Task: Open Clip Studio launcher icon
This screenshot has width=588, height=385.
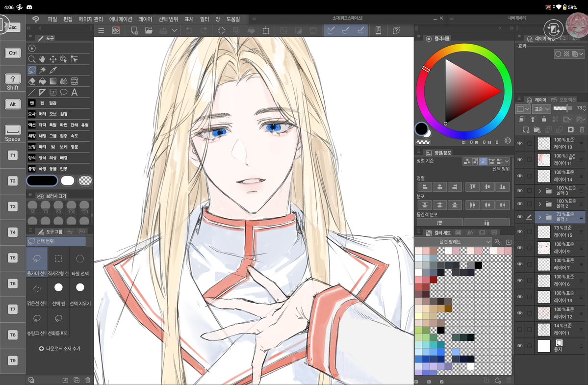Action: tap(116, 30)
